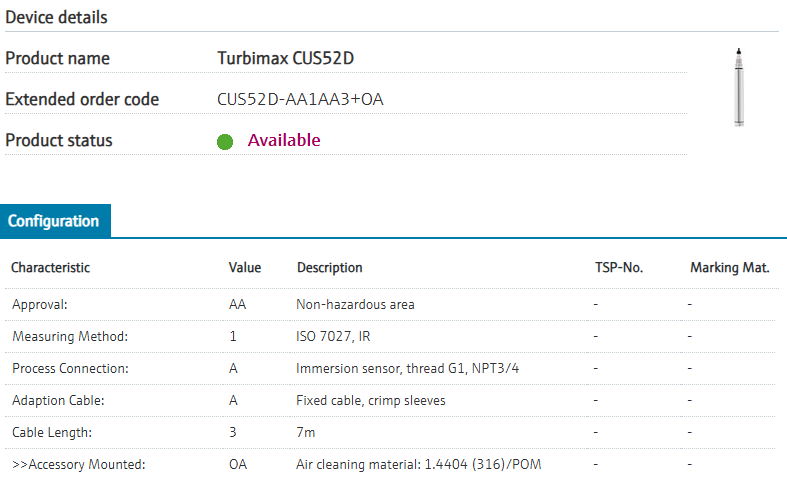Image resolution: width=787 pixels, height=490 pixels.
Task: Click the Value column header
Action: tap(244, 268)
